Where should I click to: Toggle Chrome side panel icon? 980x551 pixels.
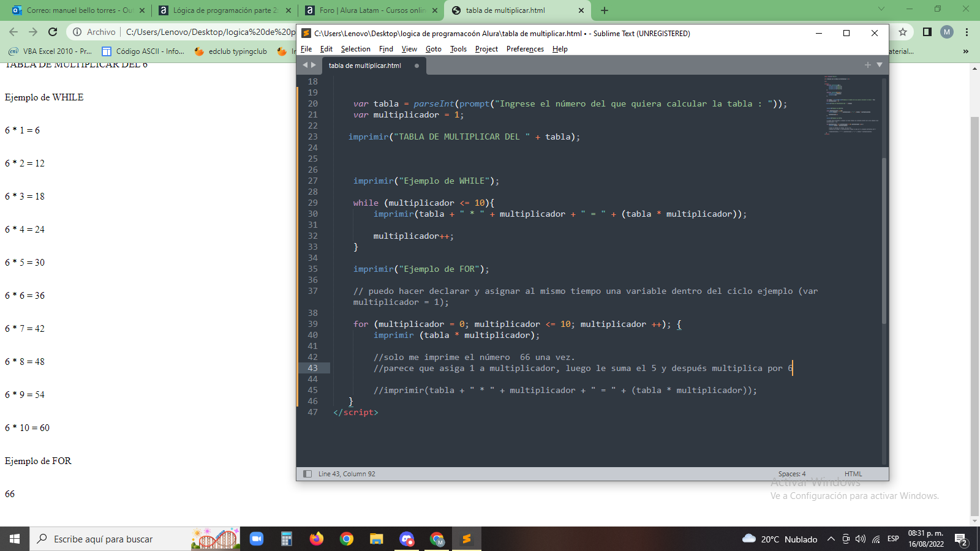click(927, 32)
